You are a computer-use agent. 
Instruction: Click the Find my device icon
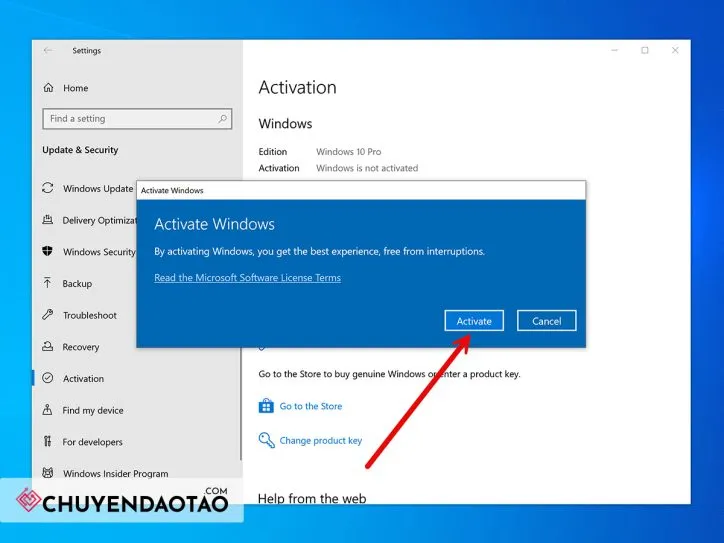click(47, 410)
